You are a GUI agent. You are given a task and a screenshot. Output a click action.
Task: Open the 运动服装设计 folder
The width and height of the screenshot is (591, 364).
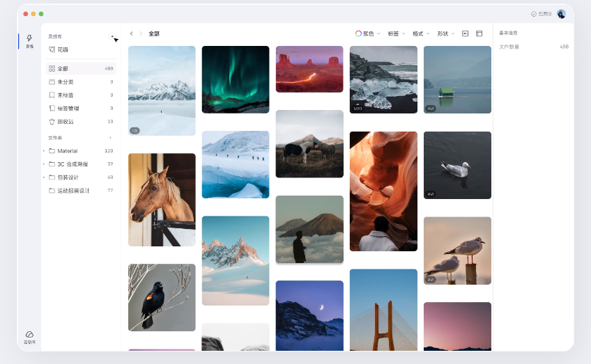[x=81, y=191]
